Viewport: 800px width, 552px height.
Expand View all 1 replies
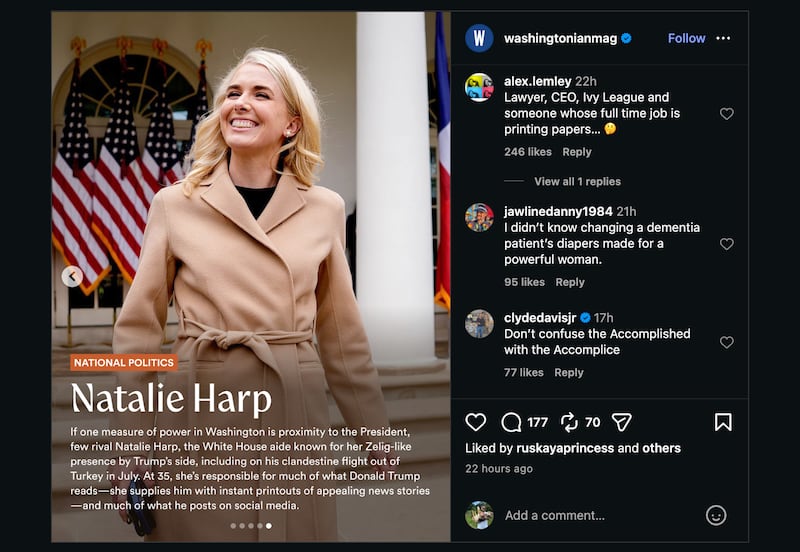click(577, 182)
